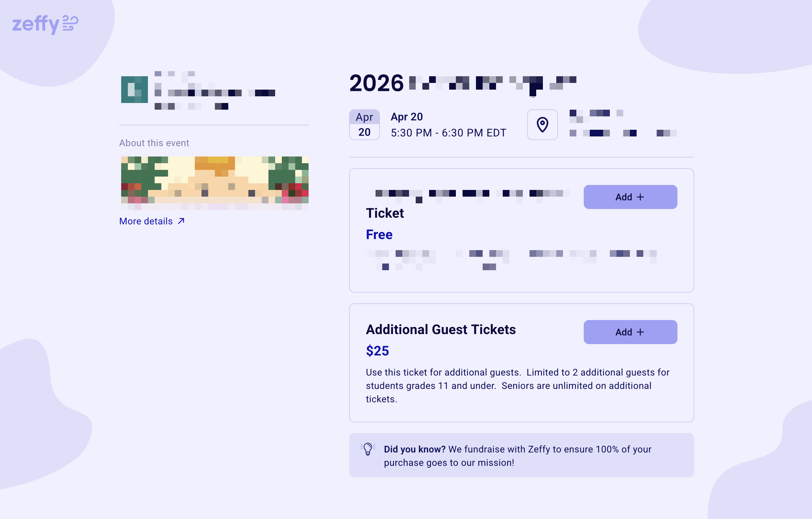Click the Free price label
Image resolution: width=812 pixels, height=519 pixels.
tap(379, 234)
